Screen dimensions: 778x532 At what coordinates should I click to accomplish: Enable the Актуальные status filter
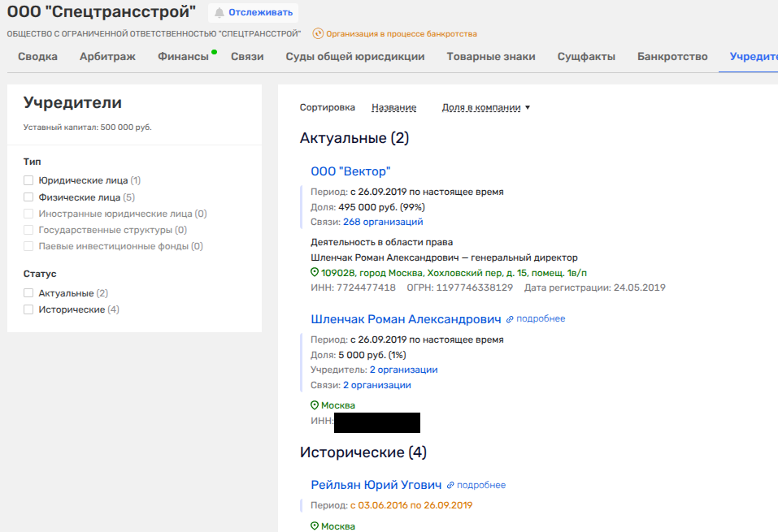coord(28,293)
